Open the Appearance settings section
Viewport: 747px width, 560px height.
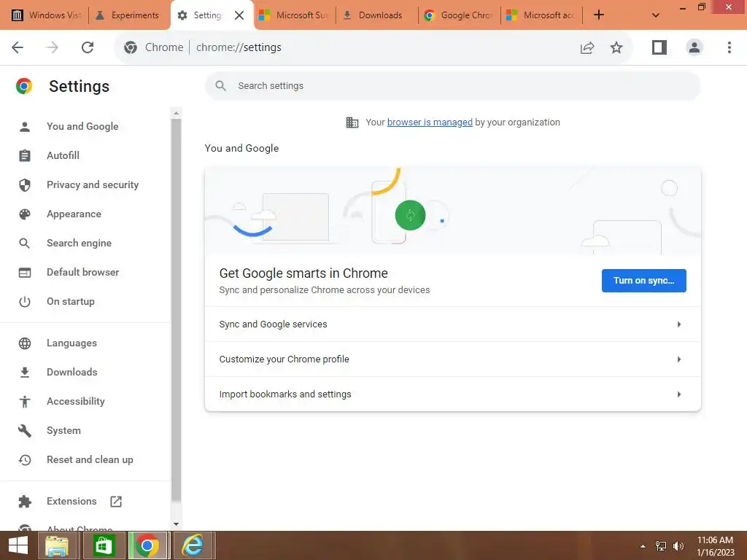pyautogui.click(x=74, y=214)
